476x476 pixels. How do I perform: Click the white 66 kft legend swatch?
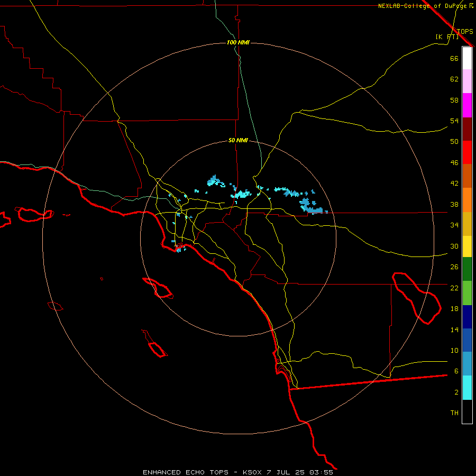pyautogui.click(x=467, y=58)
